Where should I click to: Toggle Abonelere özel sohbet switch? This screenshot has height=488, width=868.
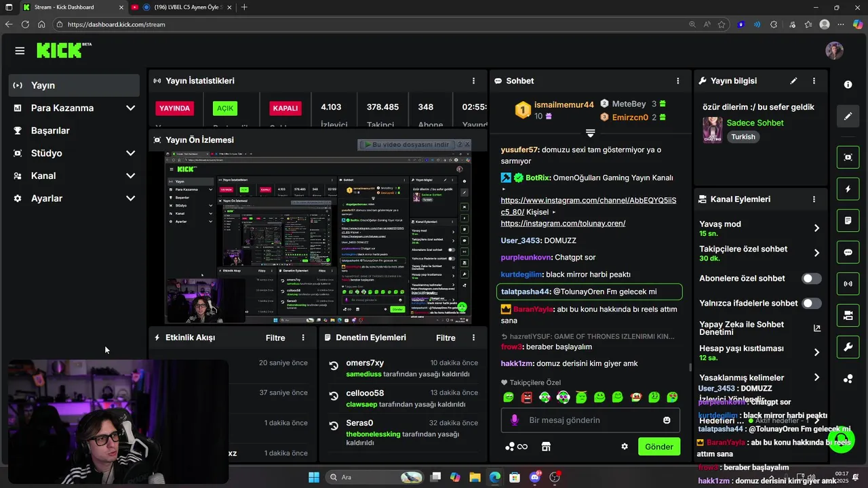click(x=811, y=279)
